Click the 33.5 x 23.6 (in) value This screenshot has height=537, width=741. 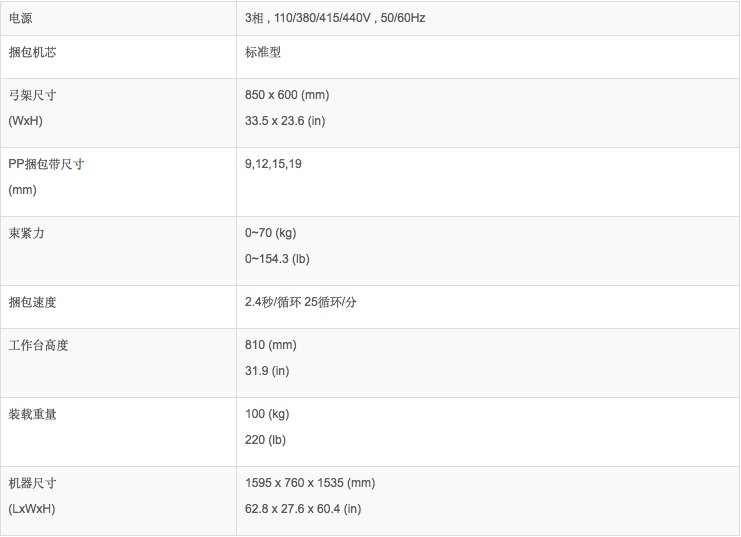[285, 121]
